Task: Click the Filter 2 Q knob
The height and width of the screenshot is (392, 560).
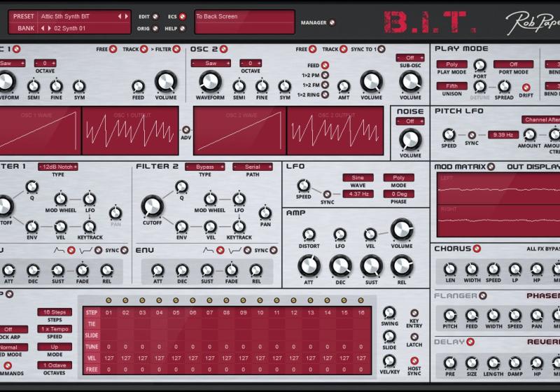Action: (x=181, y=186)
